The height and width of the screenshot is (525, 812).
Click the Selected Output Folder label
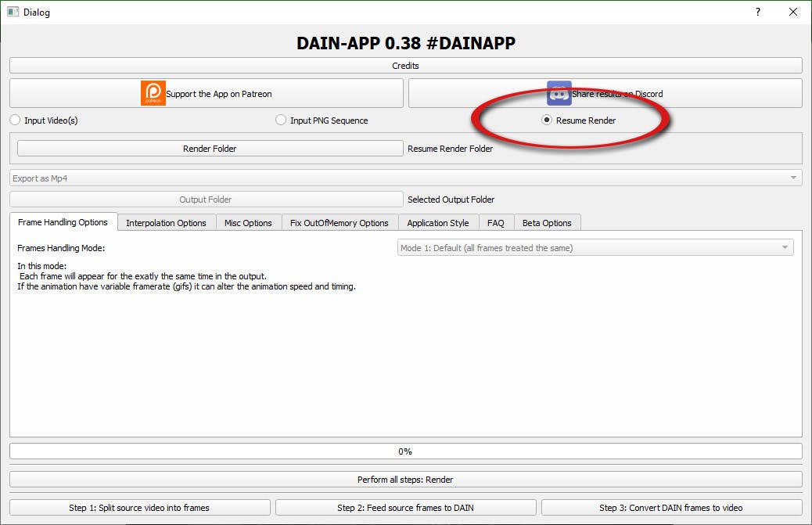[451, 200]
